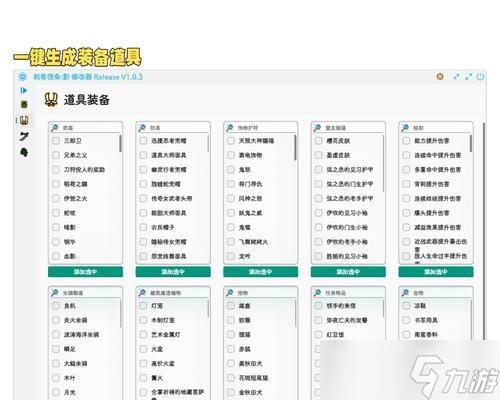The width and height of the screenshot is (500, 400).
Task: Check the 凉鞋 checkbox
Action: coord(406,306)
